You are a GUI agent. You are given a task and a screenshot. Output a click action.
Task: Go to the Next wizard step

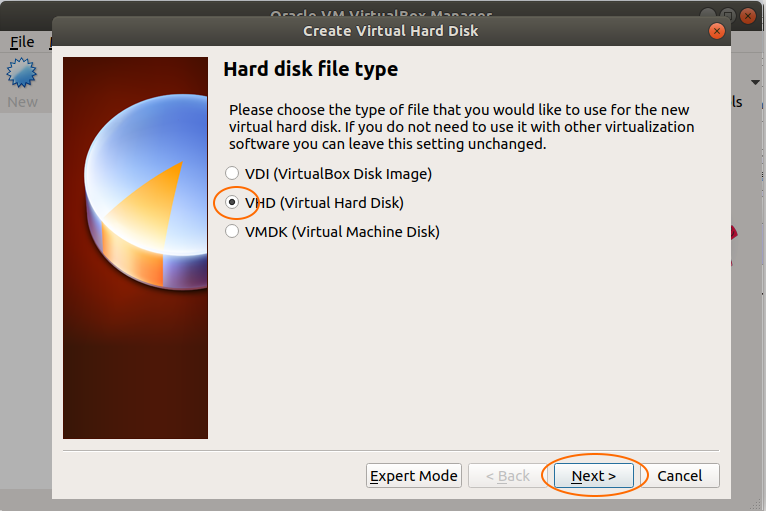[x=594, y=475]
